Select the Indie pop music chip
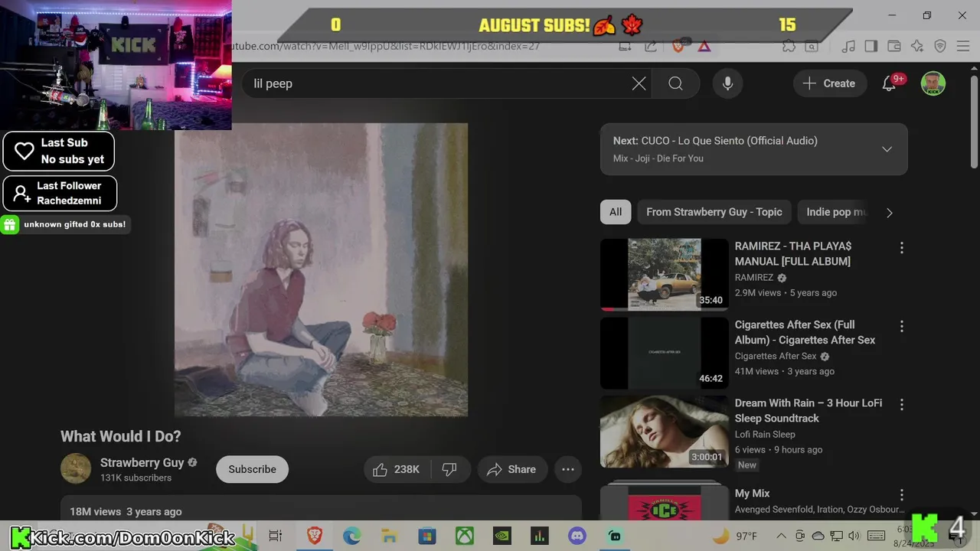Screen dimensions: 980x551 point(836,212)
